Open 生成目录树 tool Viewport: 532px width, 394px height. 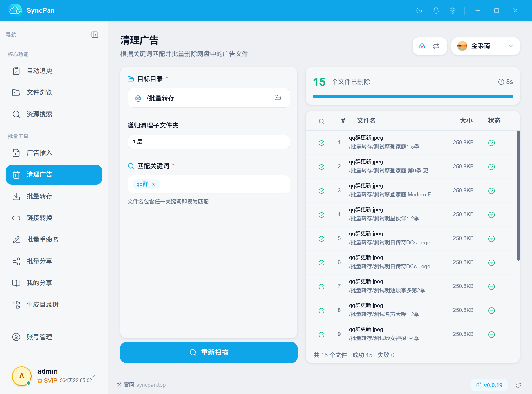click(x=54, y=305)
